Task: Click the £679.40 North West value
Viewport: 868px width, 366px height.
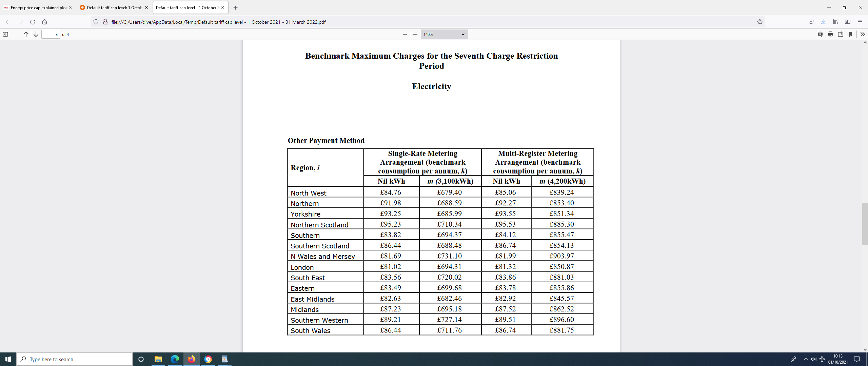Action: coord(449,192)
